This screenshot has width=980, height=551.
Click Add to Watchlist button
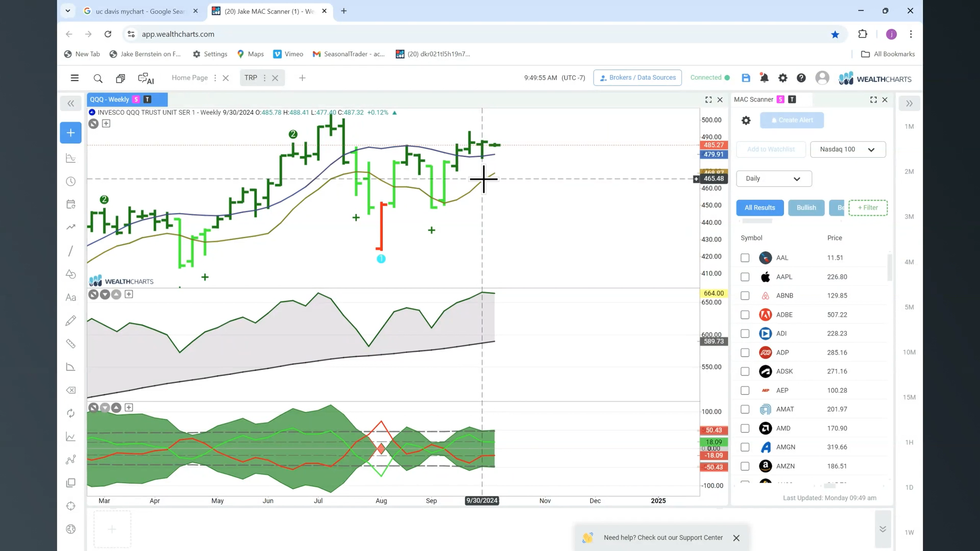[771, 149]
